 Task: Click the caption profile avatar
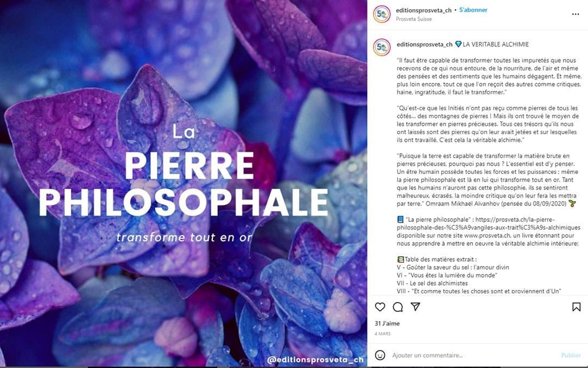382,47
